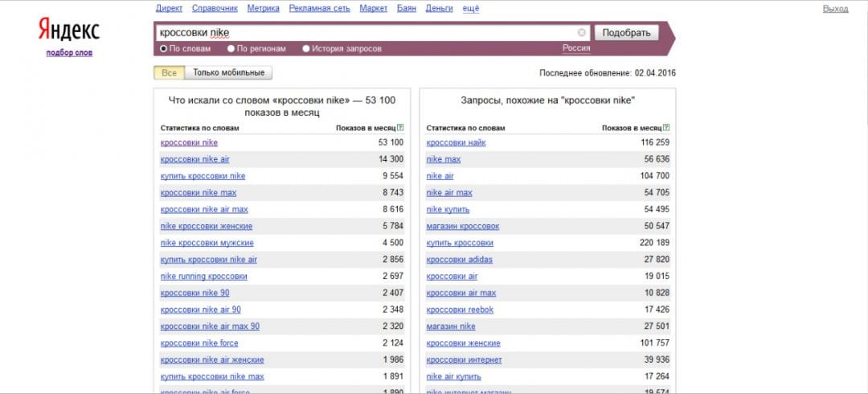Click the Подобрать button
Screen dimensions: 868x394
627,33
